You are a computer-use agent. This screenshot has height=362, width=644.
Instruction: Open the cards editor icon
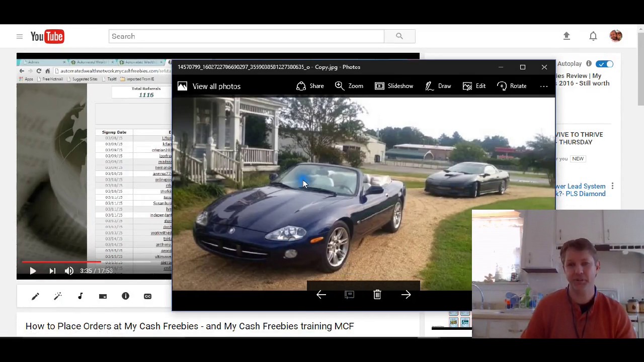pos(103,296)
